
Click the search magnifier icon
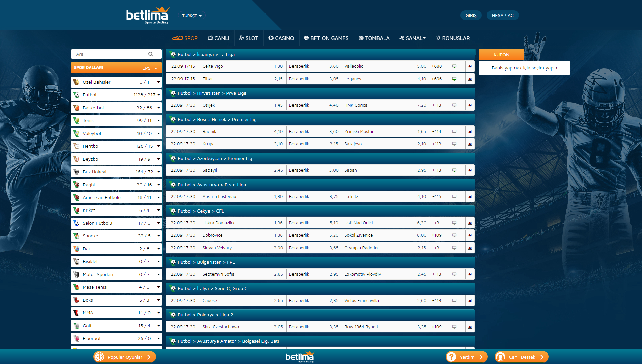(x=151, y=54)
